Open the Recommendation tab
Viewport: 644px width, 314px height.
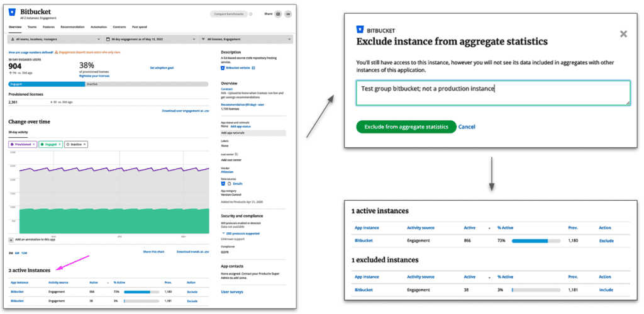[72, 26]
